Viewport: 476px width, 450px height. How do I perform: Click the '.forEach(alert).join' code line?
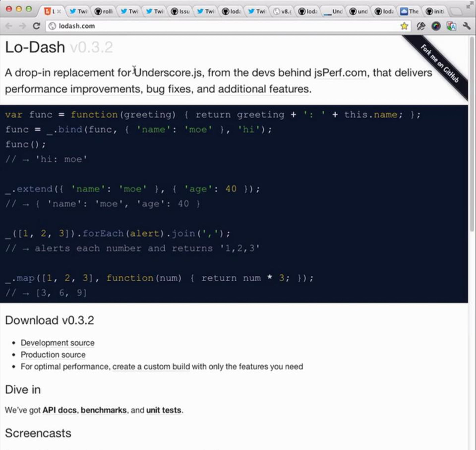coord(118,233)
